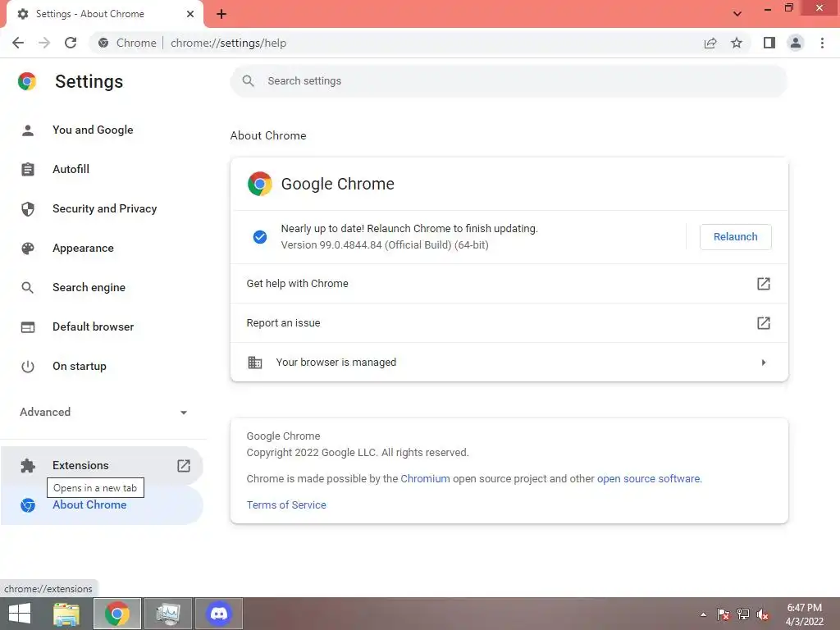Click the search magnifier icon in settings
Image resolution: width=840 pixels, height=630 pixels.
click(x=248, y=81)
